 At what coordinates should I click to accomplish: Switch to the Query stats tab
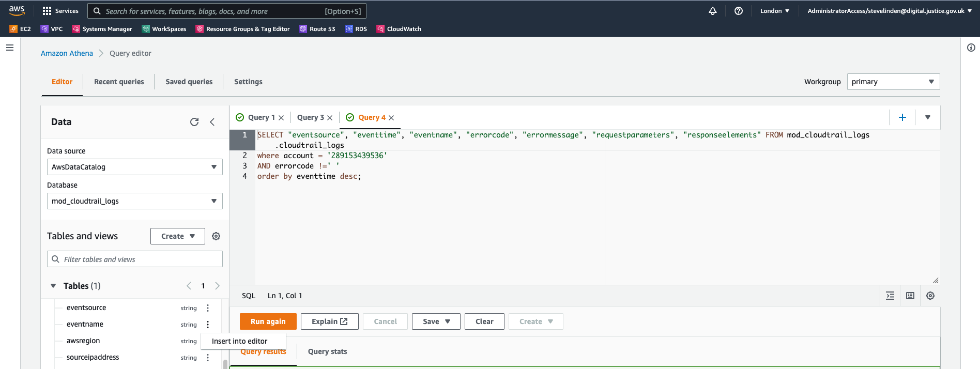(328, 351)
